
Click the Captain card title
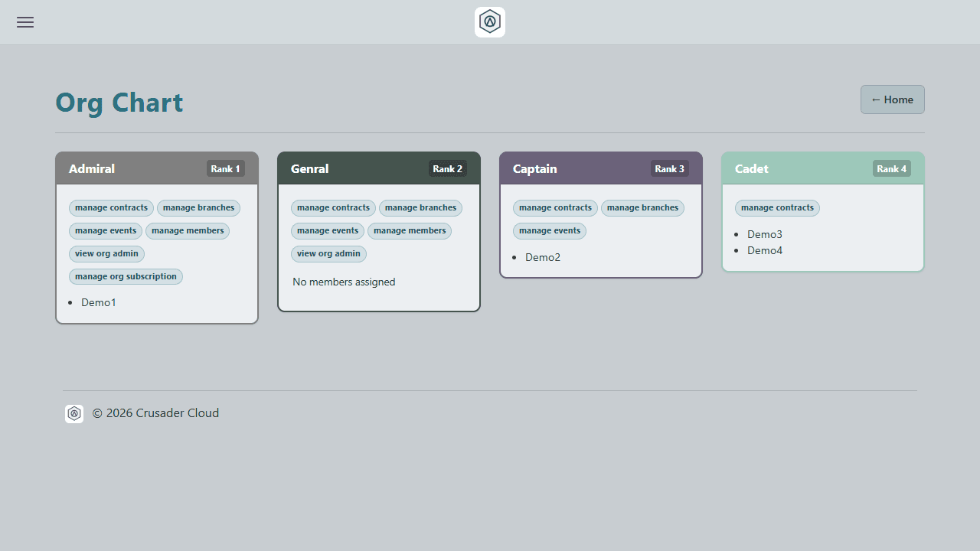[x=534, y=168]
